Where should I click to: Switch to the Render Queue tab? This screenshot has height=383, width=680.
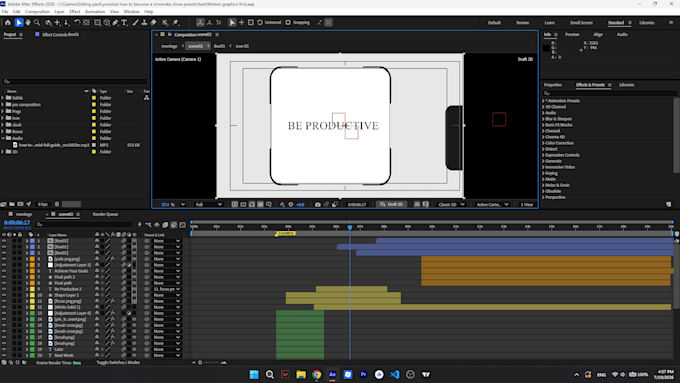105,214
